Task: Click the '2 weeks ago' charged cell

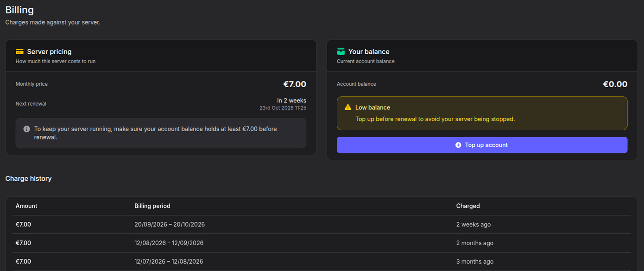Action: [x=474, y=224]
